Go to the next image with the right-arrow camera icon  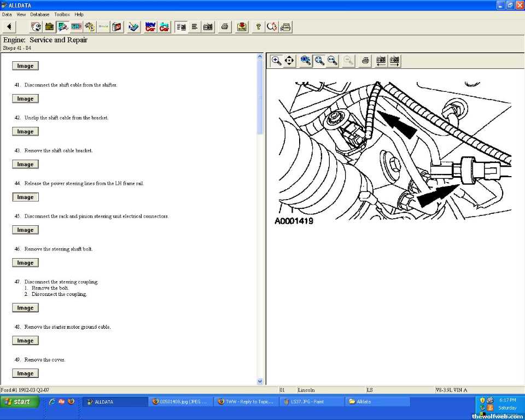[394, 61]
